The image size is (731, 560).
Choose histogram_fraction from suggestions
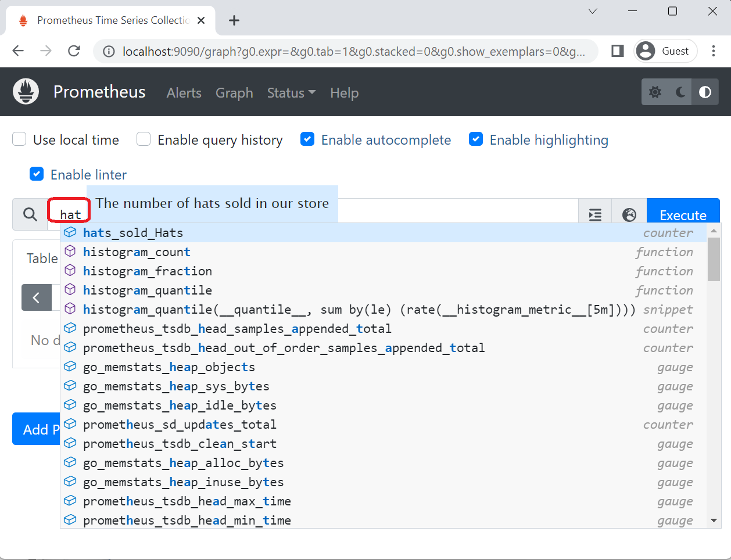tap(384, 271)
